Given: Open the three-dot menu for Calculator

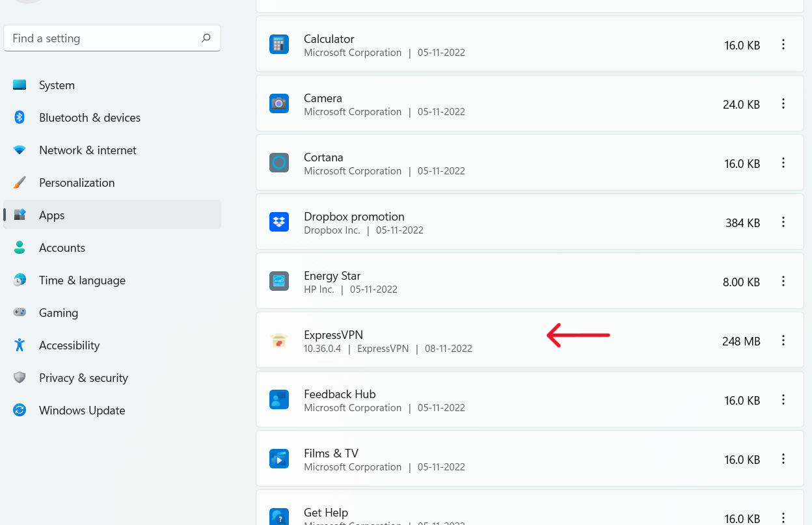Looking at the screenshot, I should click(x=783, y=45).
